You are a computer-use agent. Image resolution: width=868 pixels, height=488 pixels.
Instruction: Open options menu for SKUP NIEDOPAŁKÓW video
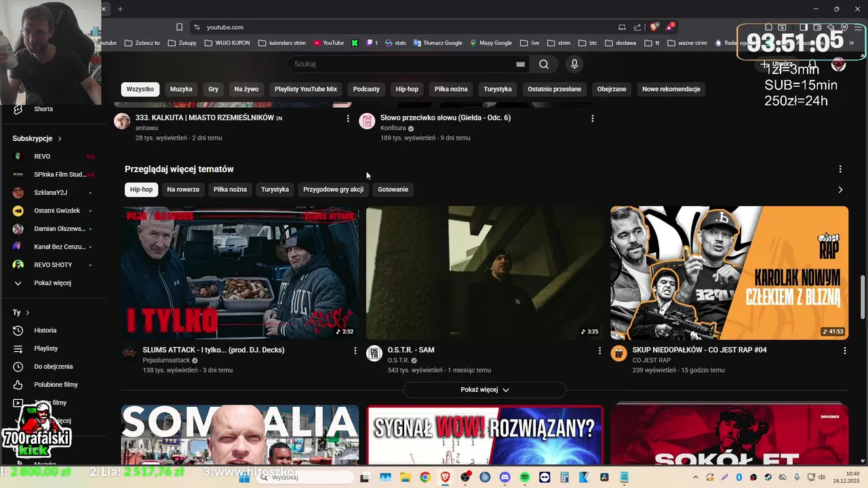point(844,350)
